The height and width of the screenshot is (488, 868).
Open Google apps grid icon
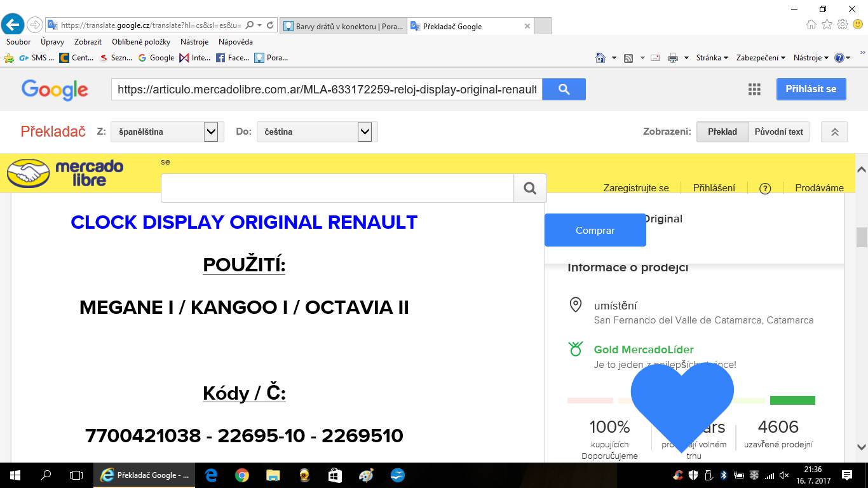754,89
